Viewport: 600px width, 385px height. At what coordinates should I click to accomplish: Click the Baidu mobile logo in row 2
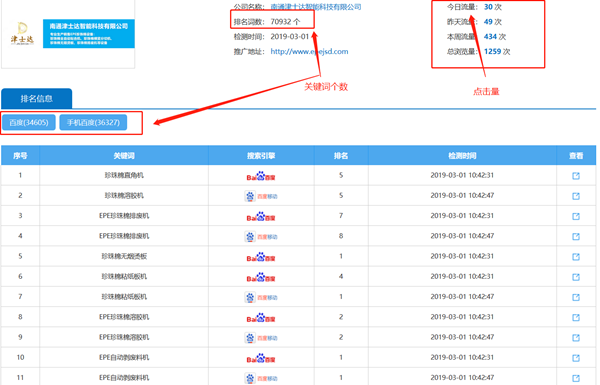click(261, 196)
